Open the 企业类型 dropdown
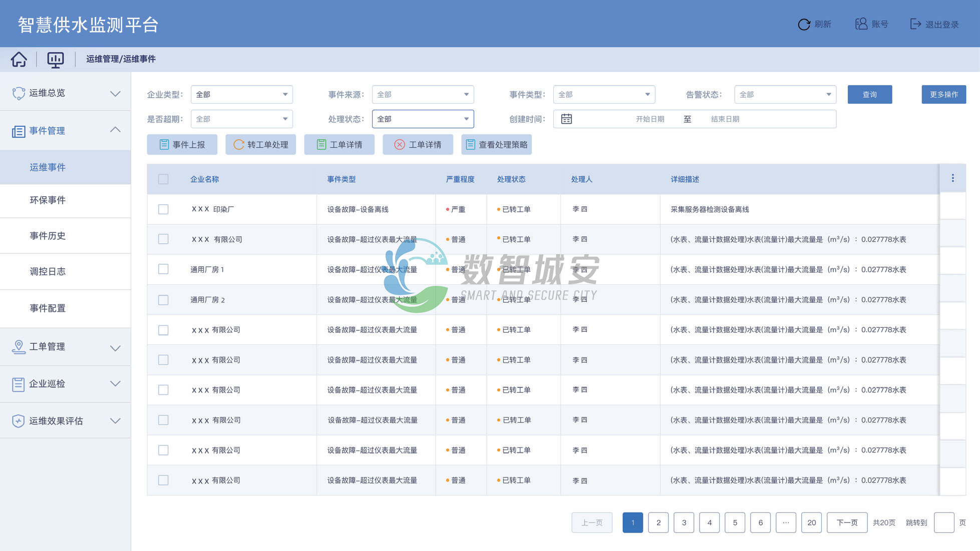The height and width of the screenshot is (551, 980). (241, 95)
